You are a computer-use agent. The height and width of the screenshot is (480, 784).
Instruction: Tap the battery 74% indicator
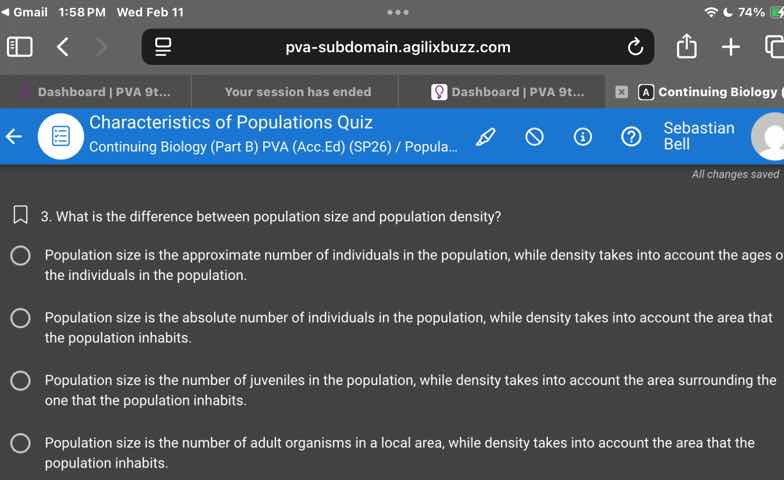click(760, 12)
